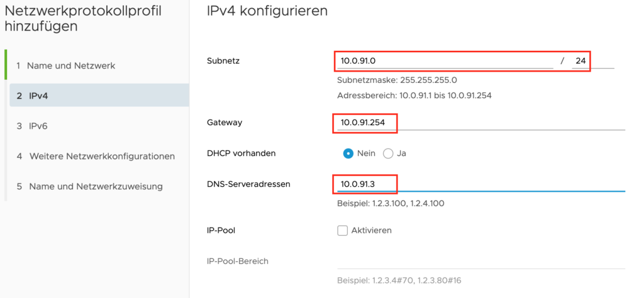This screenshot has height=298, width=644.
Task: Select the Nein radio for DHCP
Action: coord(348,153)
